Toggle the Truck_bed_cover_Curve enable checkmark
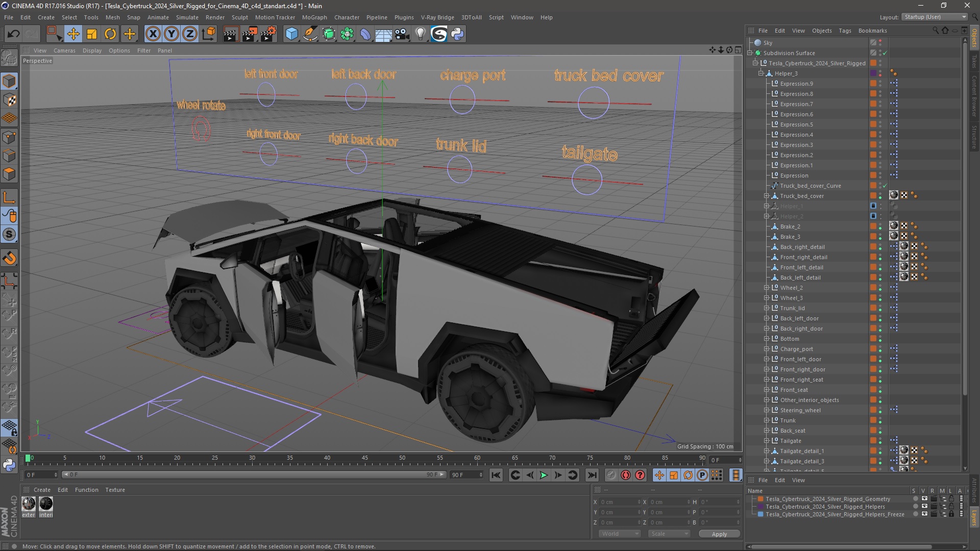 point(885,186)
